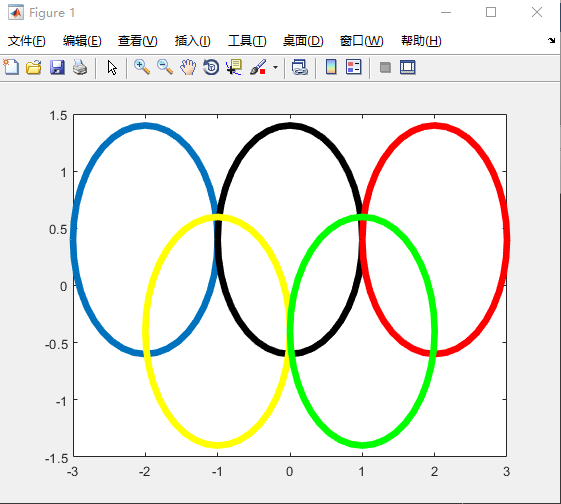The width and height of the screenshot is (561, 504).
Task: Click the New Figure icon
Action: click(11, 67)
